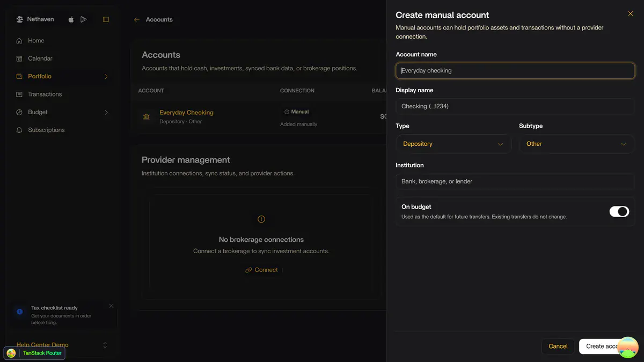Dismiss the Tax checklist ready notice

(x=111, y=306)
